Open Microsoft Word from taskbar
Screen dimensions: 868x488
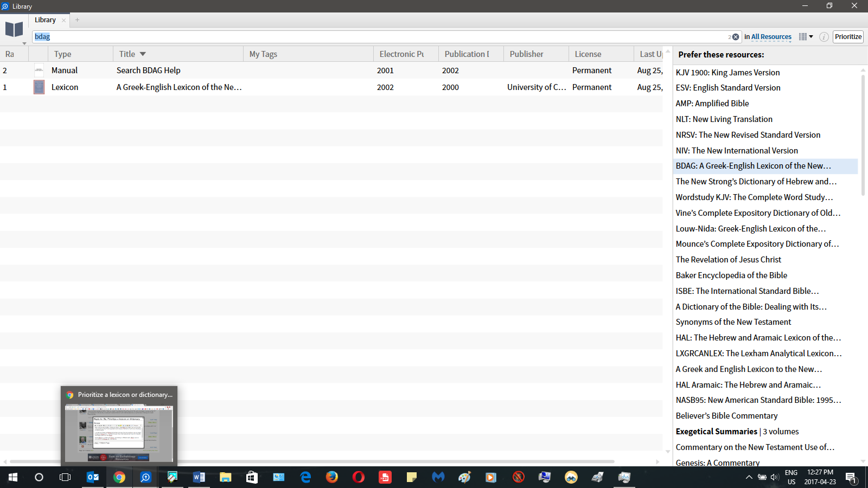pyautogui.click(x=199, y=477)
